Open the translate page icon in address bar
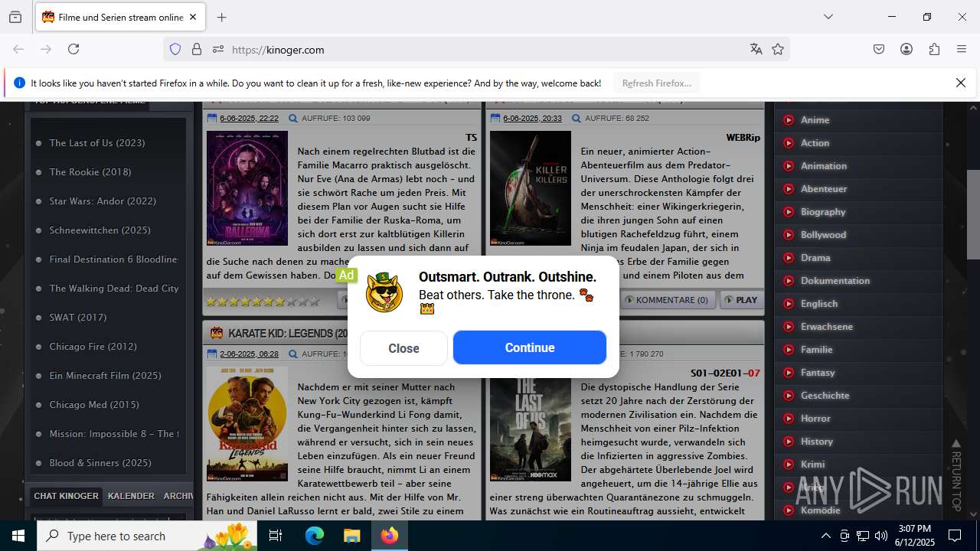980x551 pixels. (756, 49)
